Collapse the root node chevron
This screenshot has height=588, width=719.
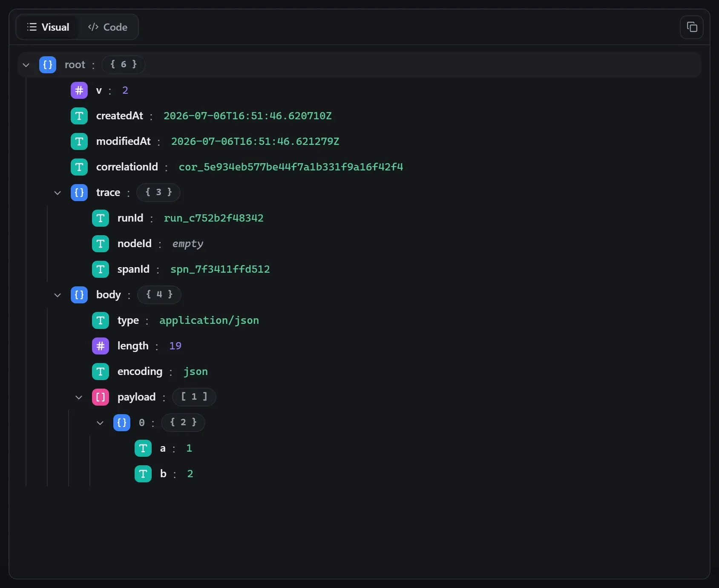[26, 65]
